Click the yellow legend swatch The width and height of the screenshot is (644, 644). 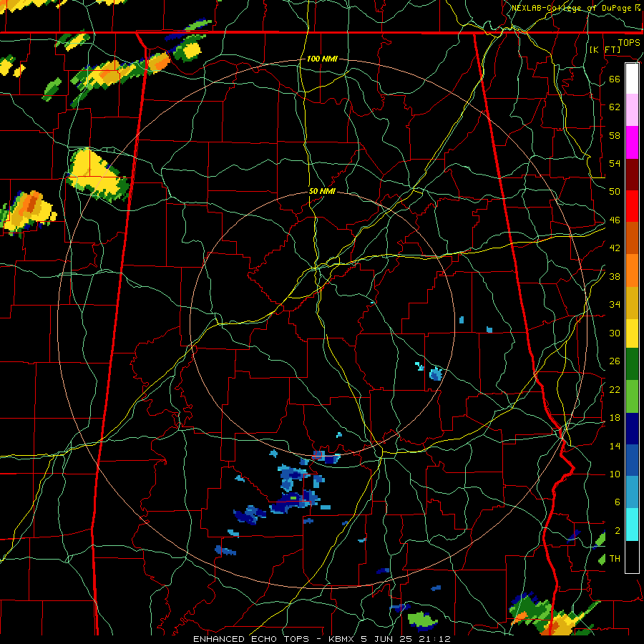click(x=632, y=333)
